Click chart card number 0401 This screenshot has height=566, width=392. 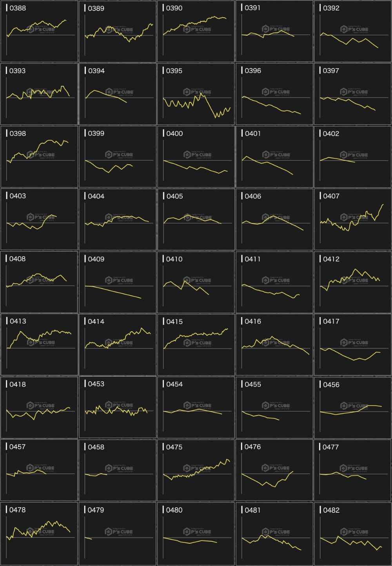(x=274, y=157)
